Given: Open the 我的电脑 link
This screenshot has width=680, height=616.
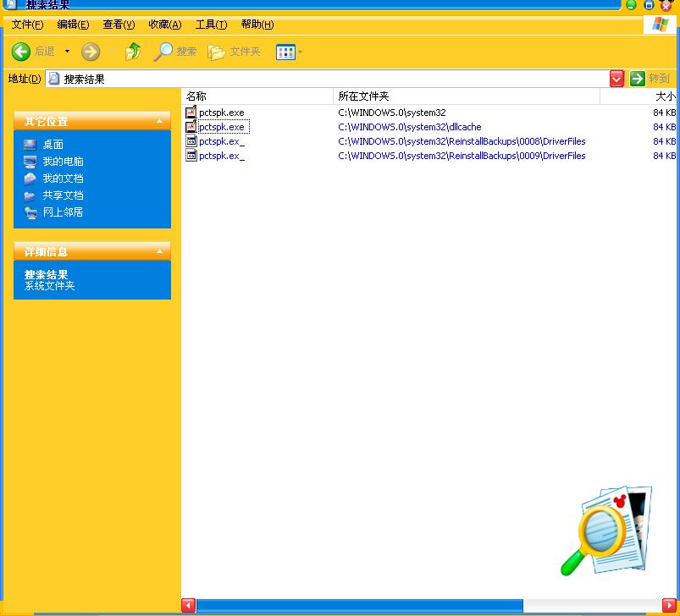Looking at the screenshot, I should click(x=63, y=161).
